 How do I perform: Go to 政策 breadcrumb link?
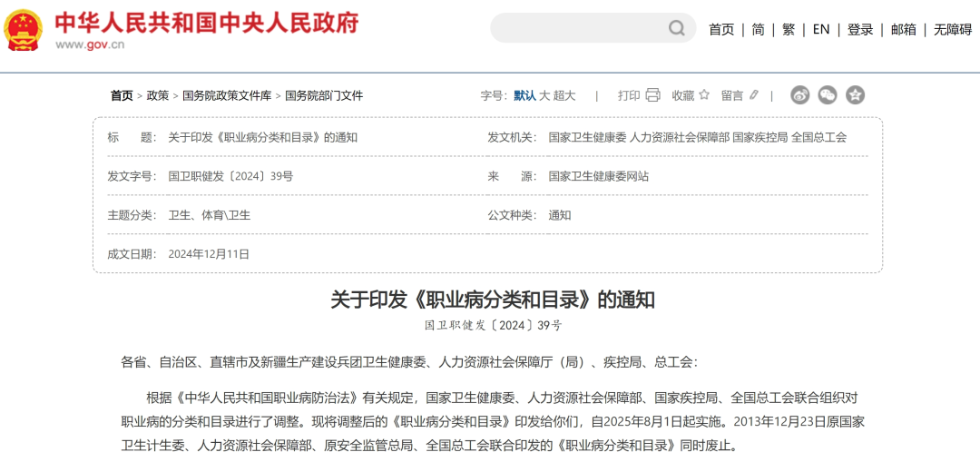[158, 95]
